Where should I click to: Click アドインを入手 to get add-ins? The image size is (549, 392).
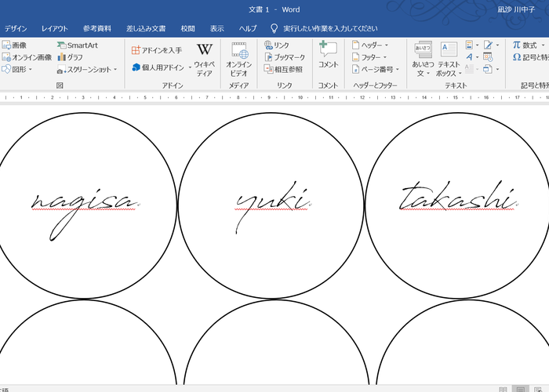157,50
